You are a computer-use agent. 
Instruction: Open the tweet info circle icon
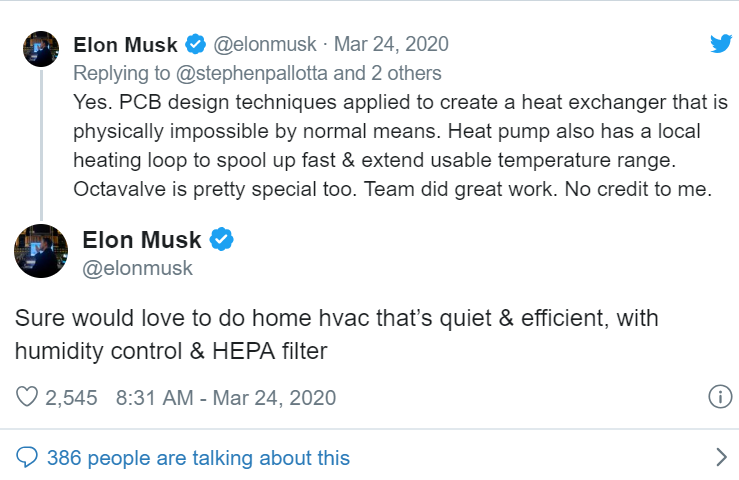pos(719,397)
